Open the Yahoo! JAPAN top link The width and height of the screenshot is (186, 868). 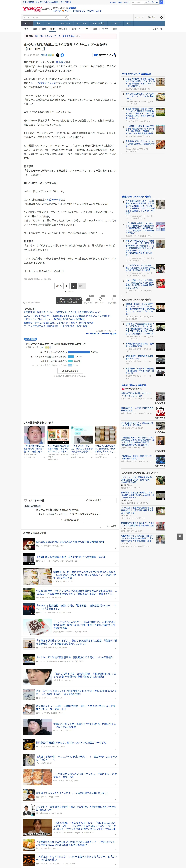click(116, 2)
